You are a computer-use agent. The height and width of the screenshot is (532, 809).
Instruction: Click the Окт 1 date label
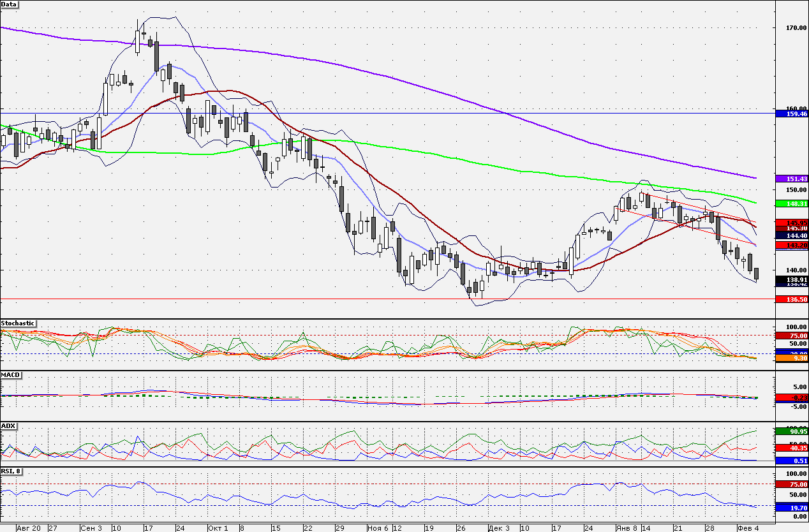coord(218,528)
